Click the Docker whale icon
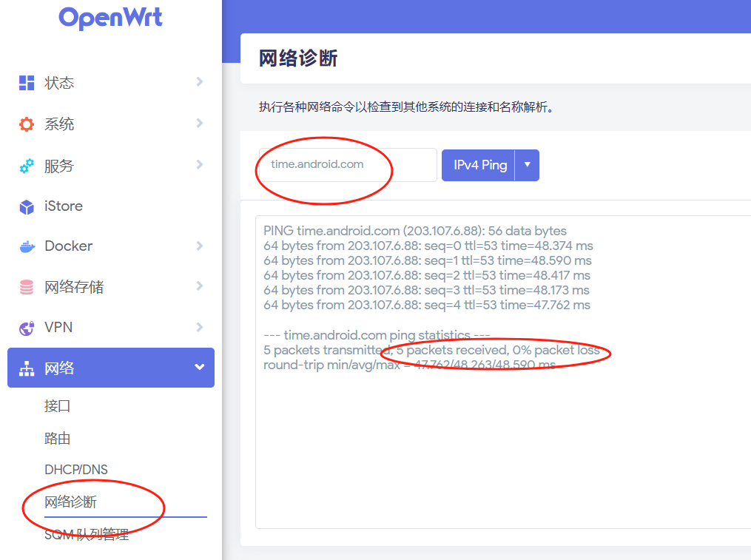The image size is (751, 560). (x=27, y=246)
